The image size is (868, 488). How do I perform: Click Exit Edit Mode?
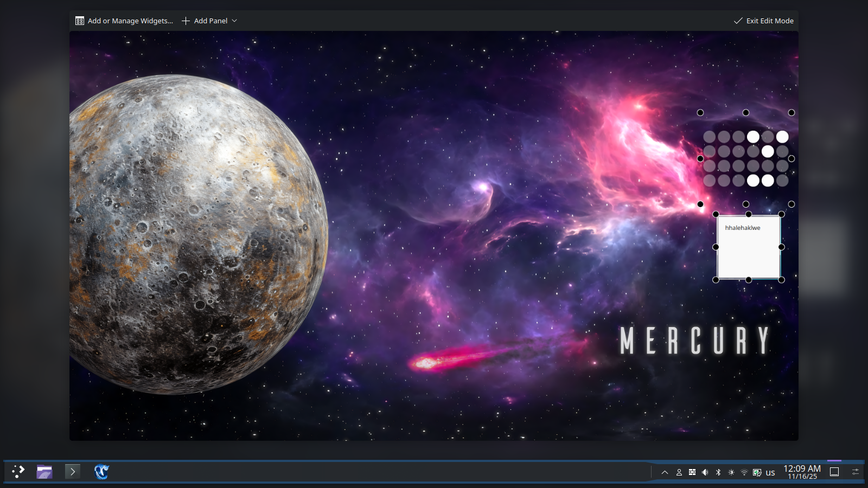click(x=764, y=21)
